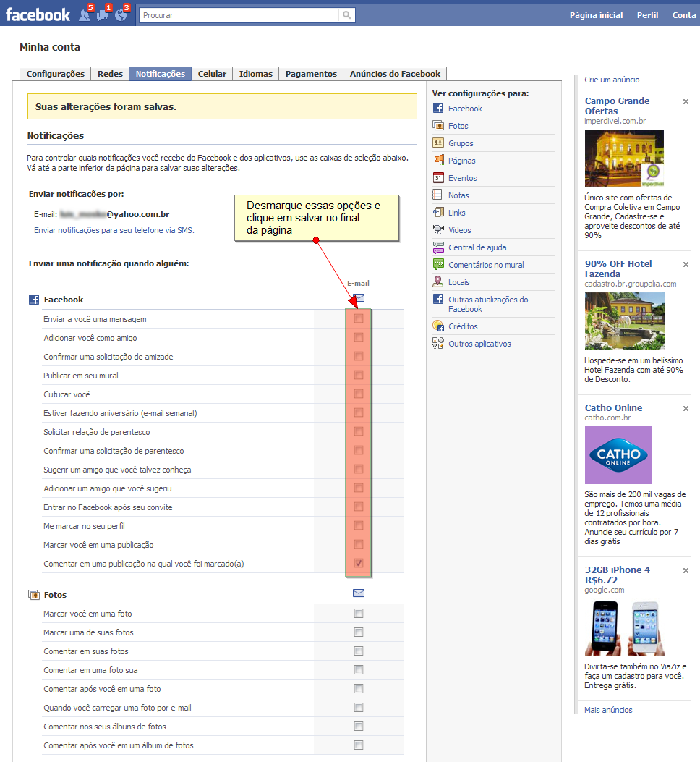The image size is (700, 762).
Task: Click Facebook icon in settings sidebar
Action: [x=438, y=109]
